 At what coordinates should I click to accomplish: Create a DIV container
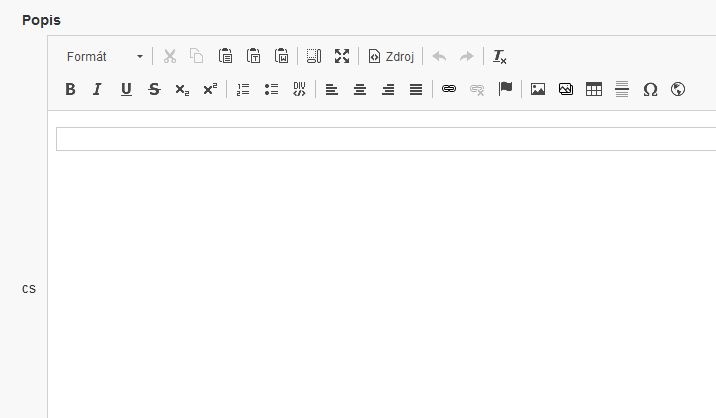(299, 89)
